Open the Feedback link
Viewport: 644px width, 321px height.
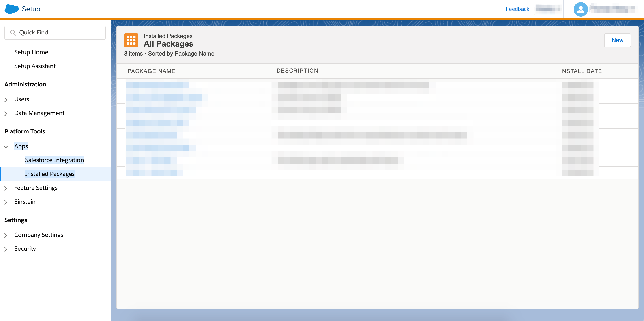coord(517,9)
